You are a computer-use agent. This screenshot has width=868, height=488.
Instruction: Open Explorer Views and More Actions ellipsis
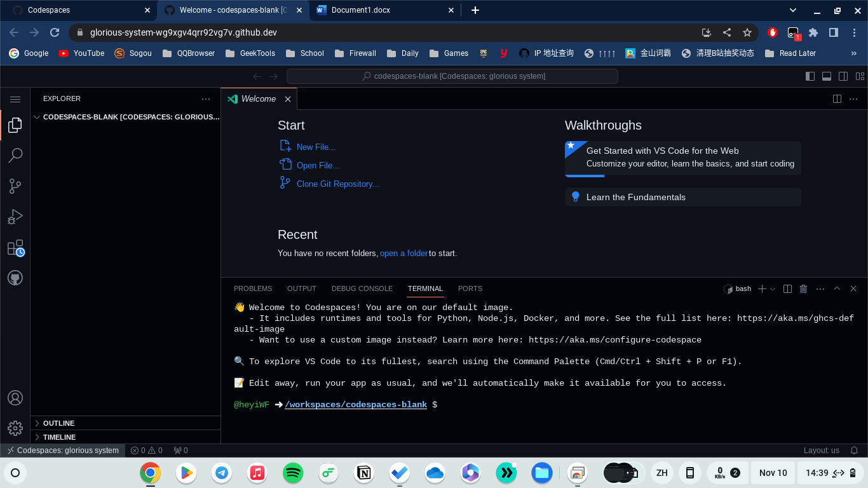tap(206, 99)
